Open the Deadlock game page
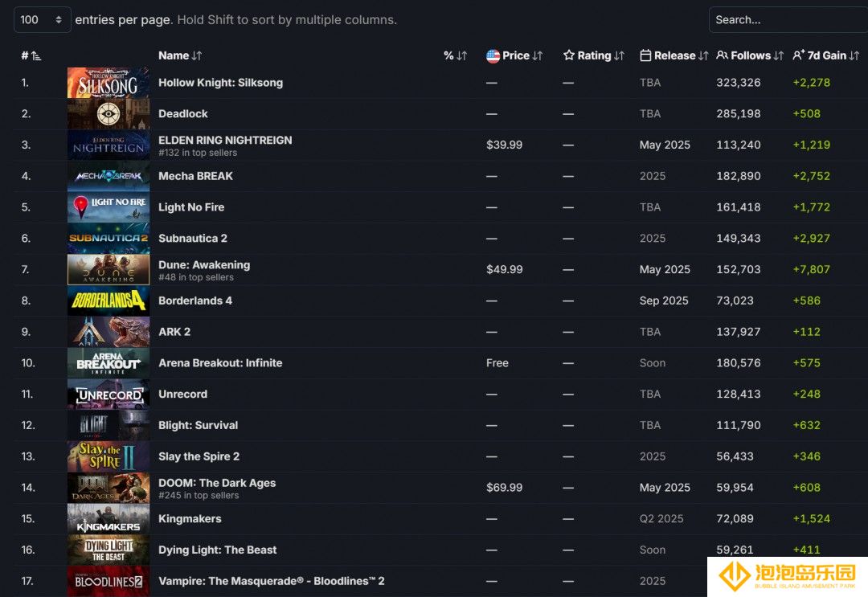The image size is (868, 597). (x=182, y=113)
